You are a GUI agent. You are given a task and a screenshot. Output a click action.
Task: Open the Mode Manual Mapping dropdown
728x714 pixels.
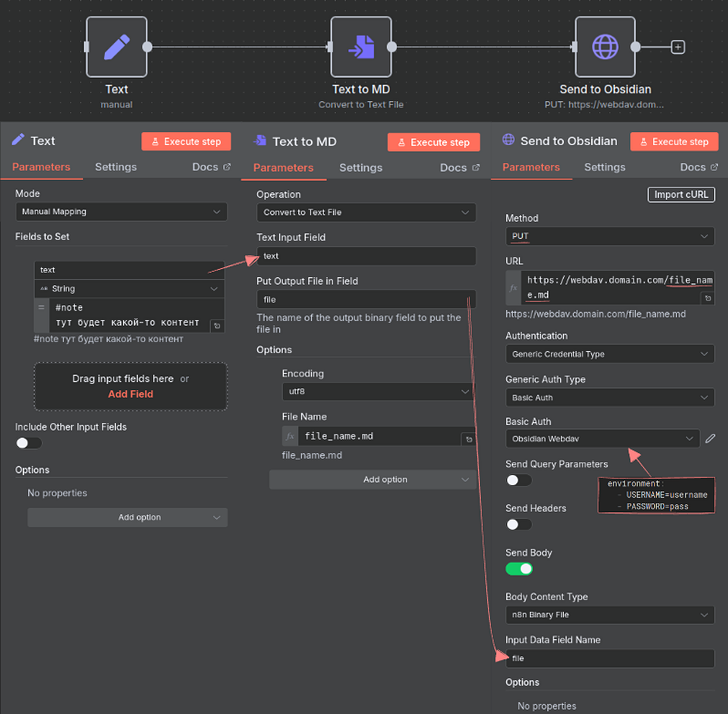(121, 212)
